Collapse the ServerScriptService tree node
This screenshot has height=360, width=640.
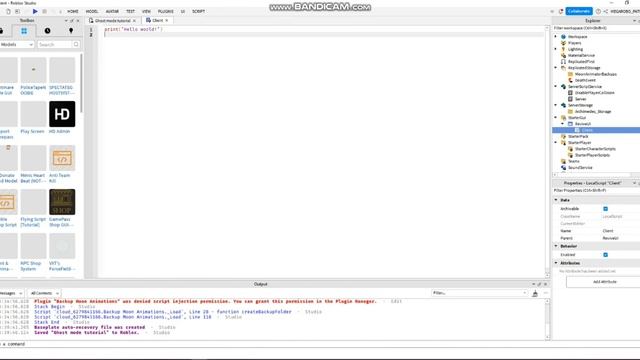(556, 87)
